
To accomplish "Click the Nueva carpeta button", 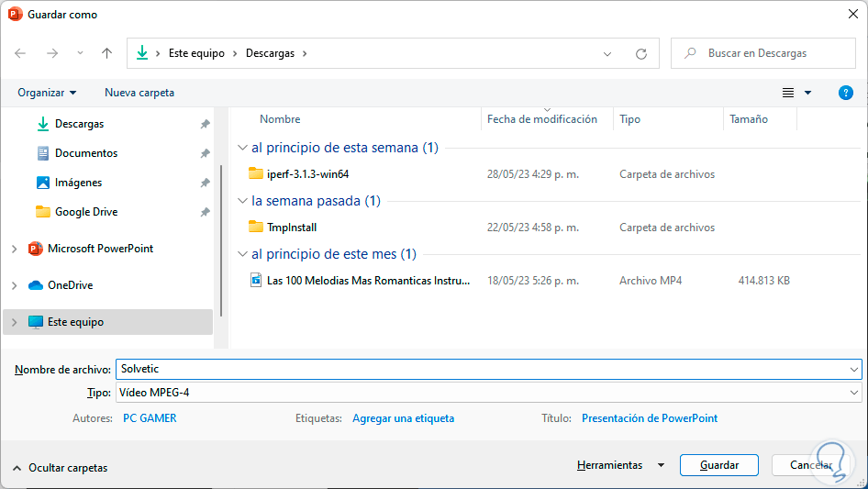I will 139,93.
